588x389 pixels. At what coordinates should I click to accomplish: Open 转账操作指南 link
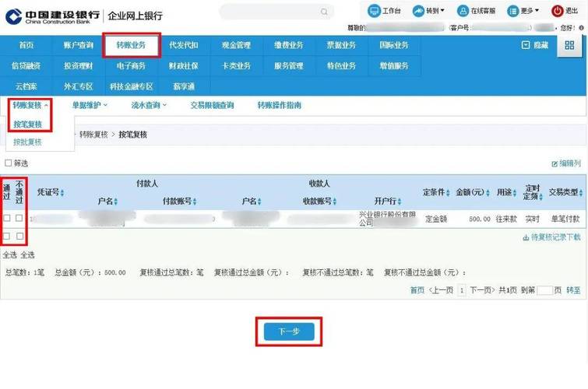(x=280, y=105)
